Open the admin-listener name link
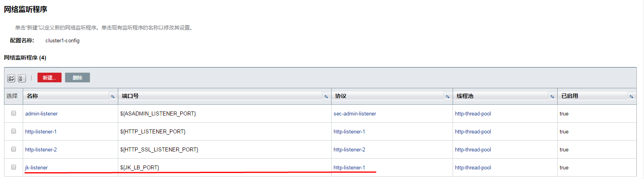The width and height of the screenshot is (644, 179). [x=41, y=114]
